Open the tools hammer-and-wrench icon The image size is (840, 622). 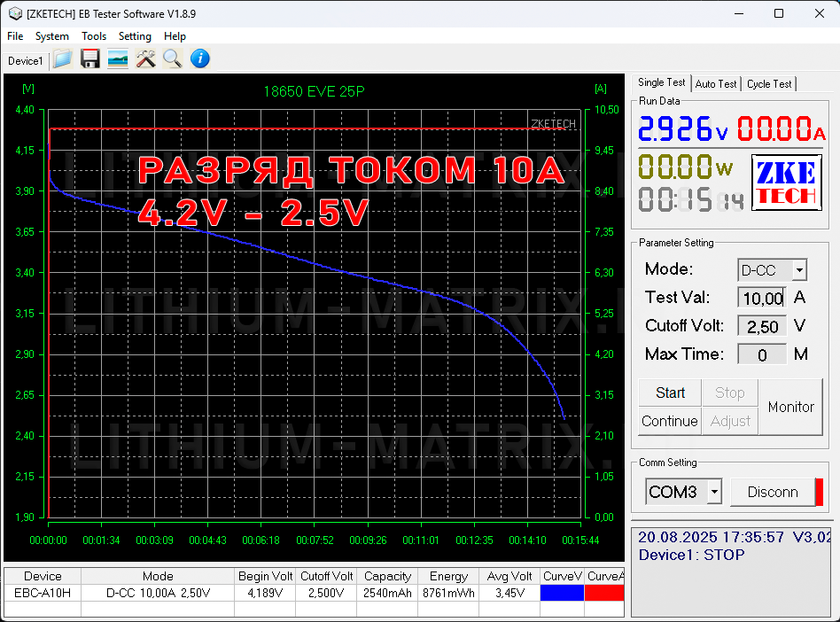point(145,59)
